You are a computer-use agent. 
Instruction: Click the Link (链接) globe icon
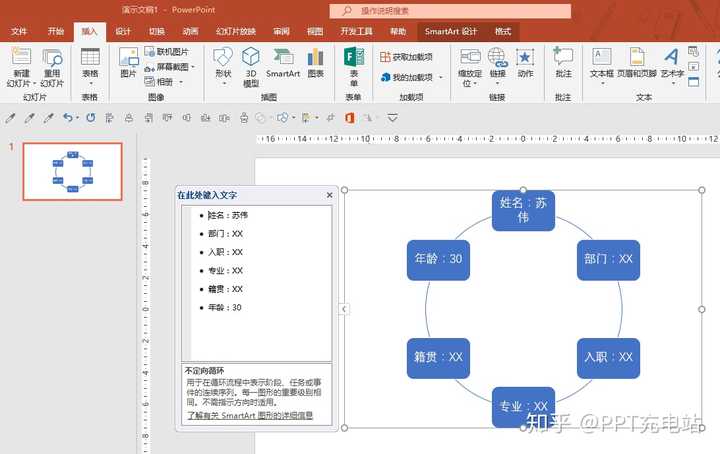click(x=497, y=57)
